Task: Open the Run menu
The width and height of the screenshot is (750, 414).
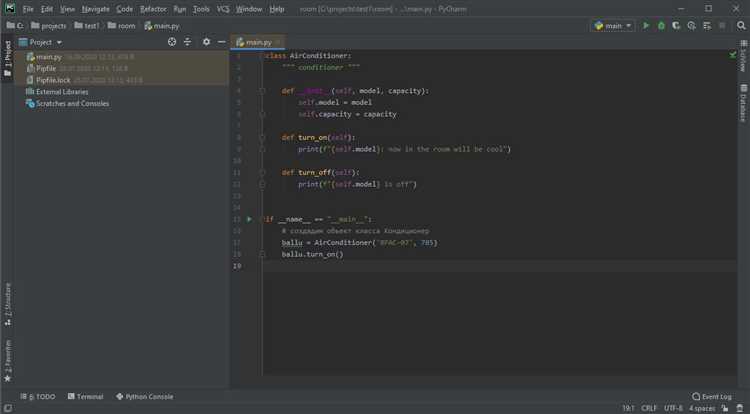Action: tap(179, 9)
